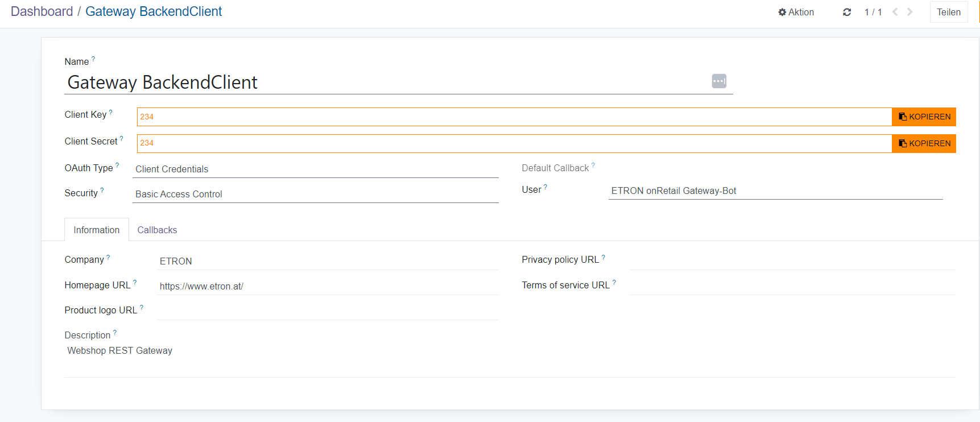Click the name field options icon

[719, 81]
